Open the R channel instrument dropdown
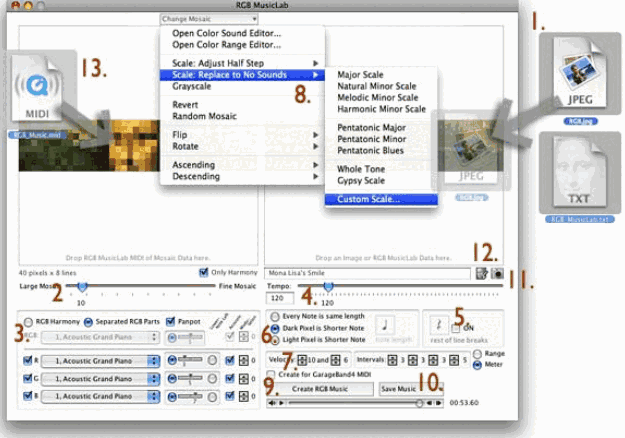This screenshot has width=625, height=438. pyautogui.click(x=100, y=361)
